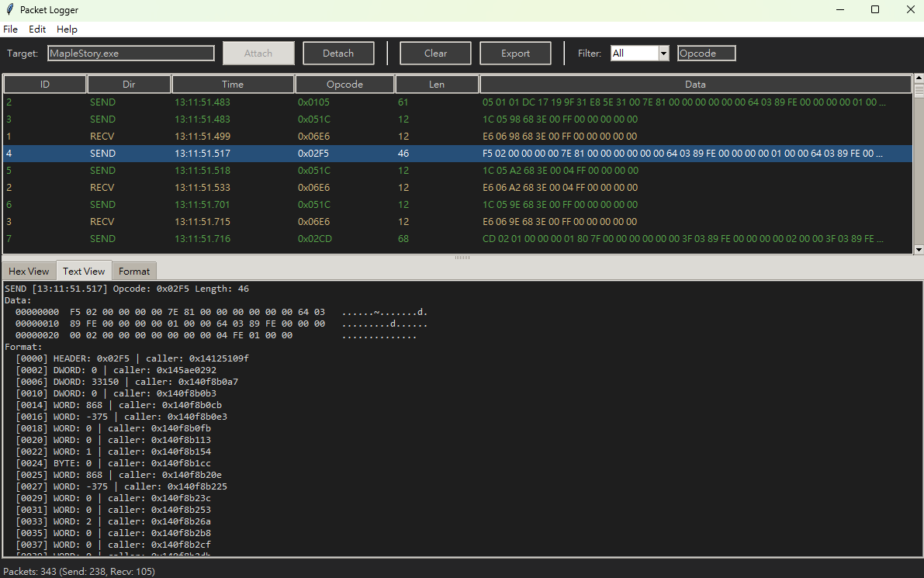
Task: Clear the packet log
Action: point(435,53)
